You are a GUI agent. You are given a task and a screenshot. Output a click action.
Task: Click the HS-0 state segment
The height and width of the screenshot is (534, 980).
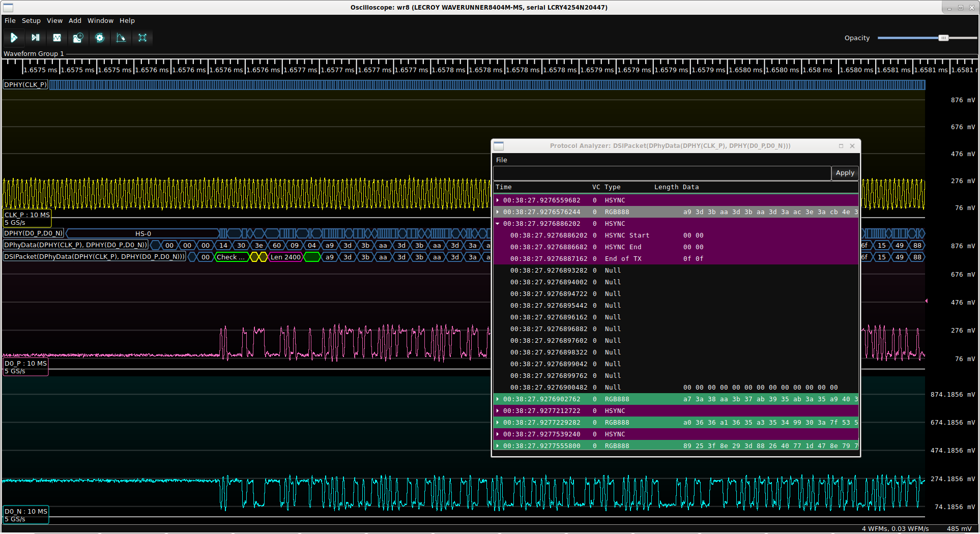(143, 234)
